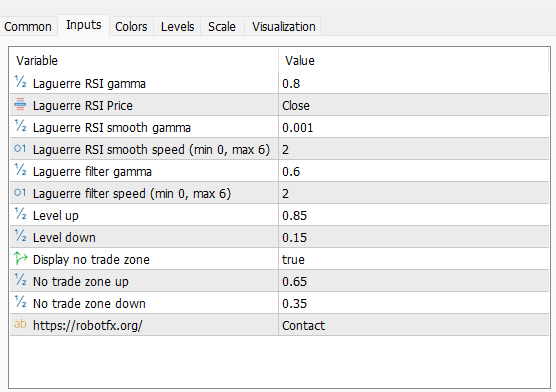This screenshot has height=392, width=556.
Task: Click the integer icon beside Laguerre filter speed
Action: point(20,192)
